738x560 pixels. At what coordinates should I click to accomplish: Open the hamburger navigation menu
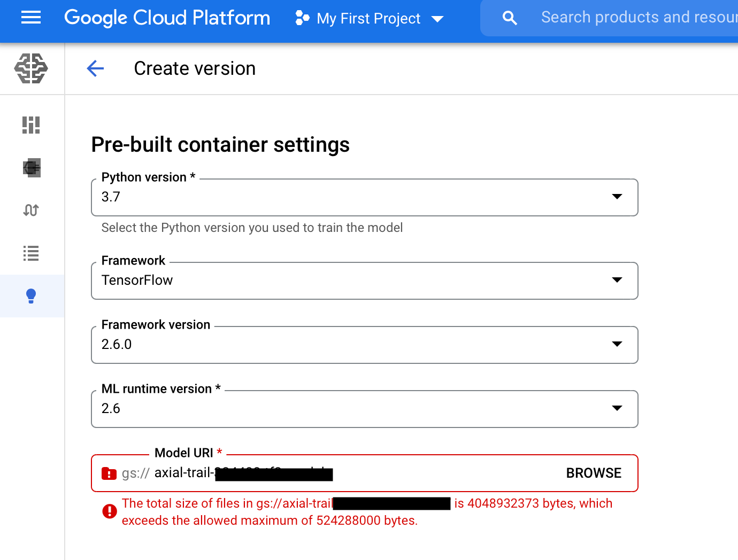[31, 18]
